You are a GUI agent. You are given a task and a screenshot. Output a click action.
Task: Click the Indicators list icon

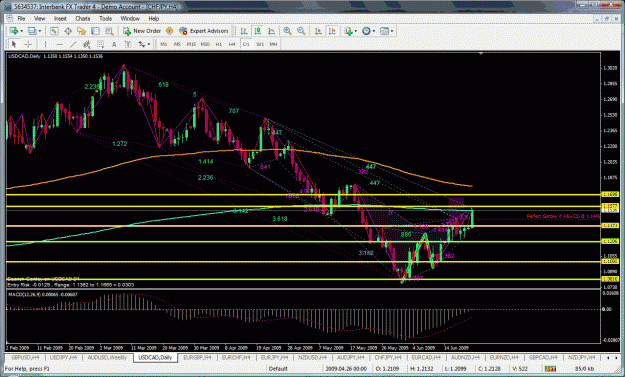[x=349, y=31]
